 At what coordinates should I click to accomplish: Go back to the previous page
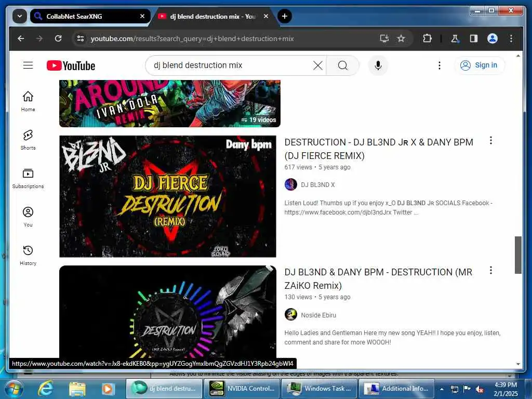[x=21, y=38]
